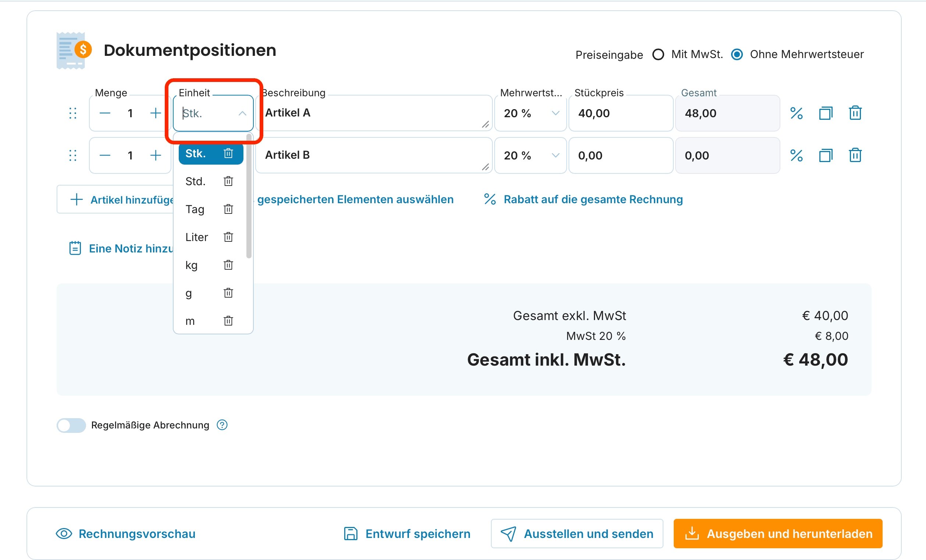Screen dimensions: 926x560
Task: Click Ausstellen und senden
Action: tap(577, 534)
